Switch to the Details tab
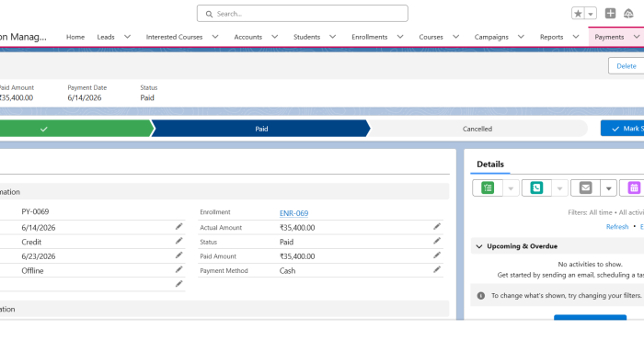Screen dimensions: 644x340 [x=490, y=164]
